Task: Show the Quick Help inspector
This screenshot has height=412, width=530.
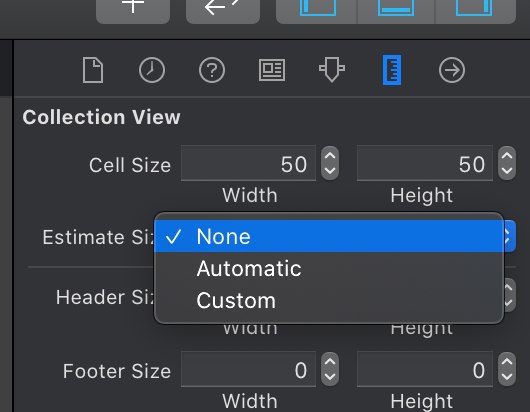Action: click(x=212, y=70)
